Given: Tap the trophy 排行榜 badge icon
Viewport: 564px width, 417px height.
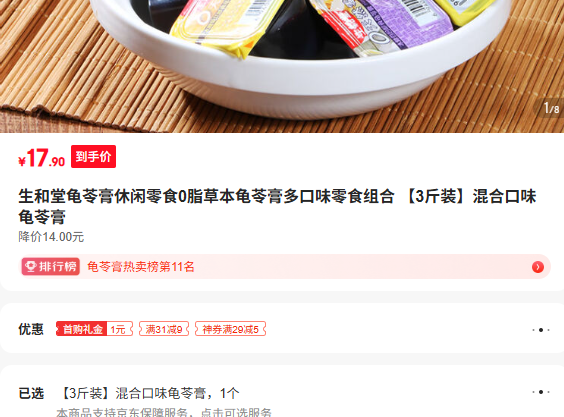Looking at the screenshot, I should click(x=50, y=267).
